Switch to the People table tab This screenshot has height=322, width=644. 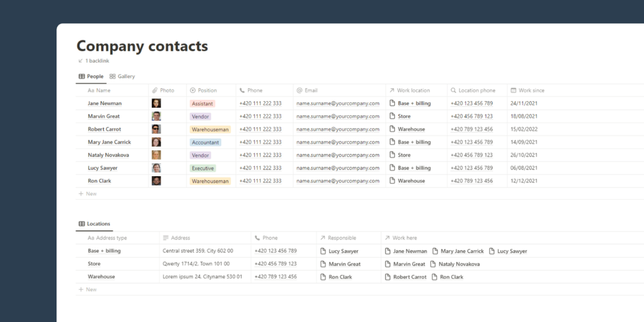(x=91, y=76)
